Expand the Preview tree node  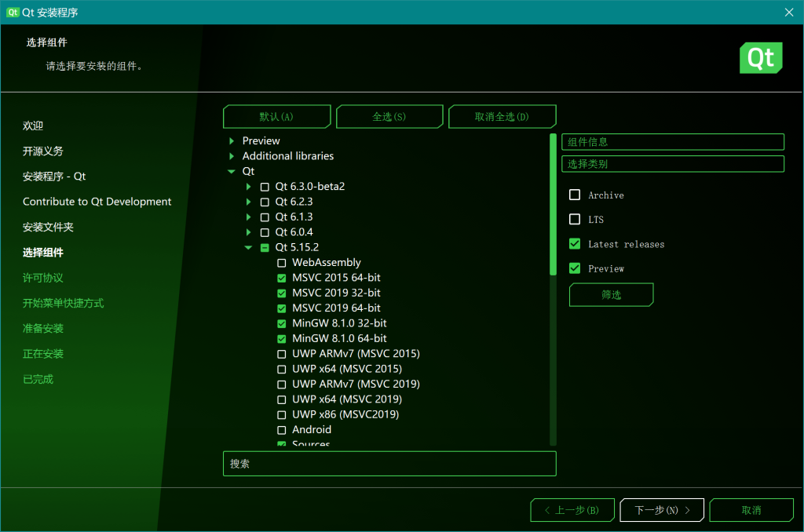[232, 141]
